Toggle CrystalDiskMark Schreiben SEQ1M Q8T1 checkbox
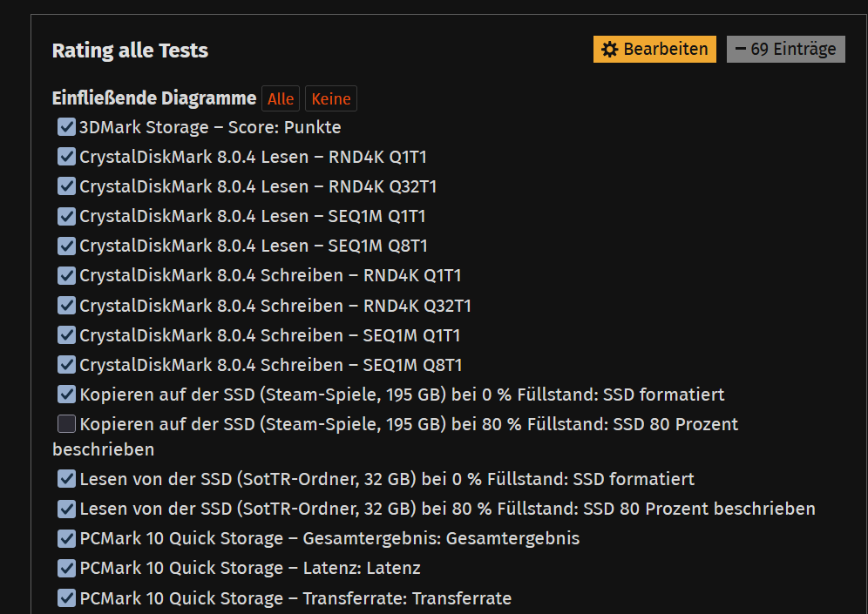 [x=67, y=365]
